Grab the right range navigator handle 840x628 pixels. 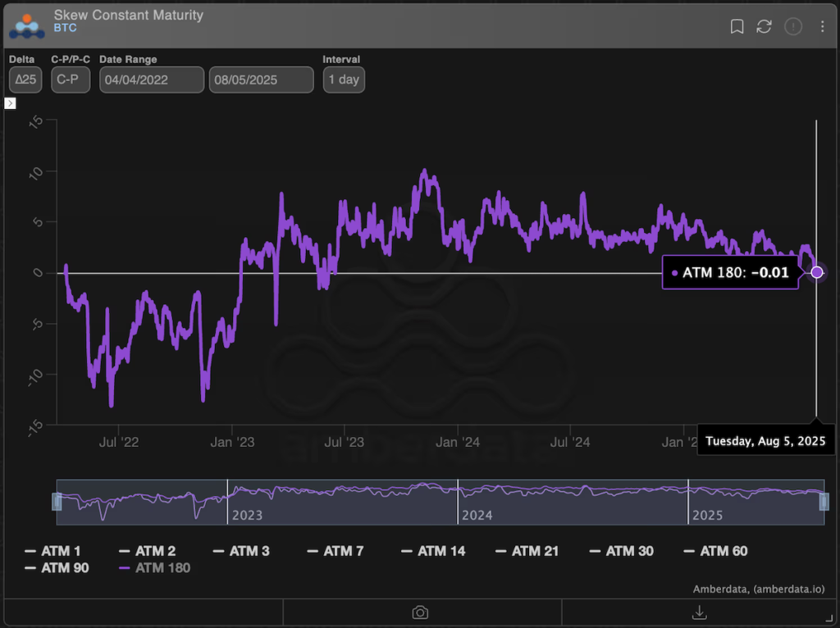point(824,501)
